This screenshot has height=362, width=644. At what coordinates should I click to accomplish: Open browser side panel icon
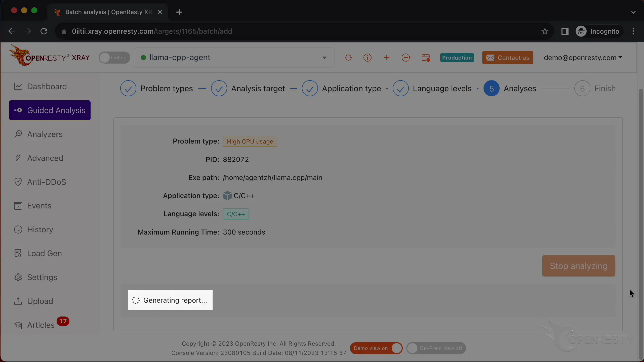[x=565, y=31]
